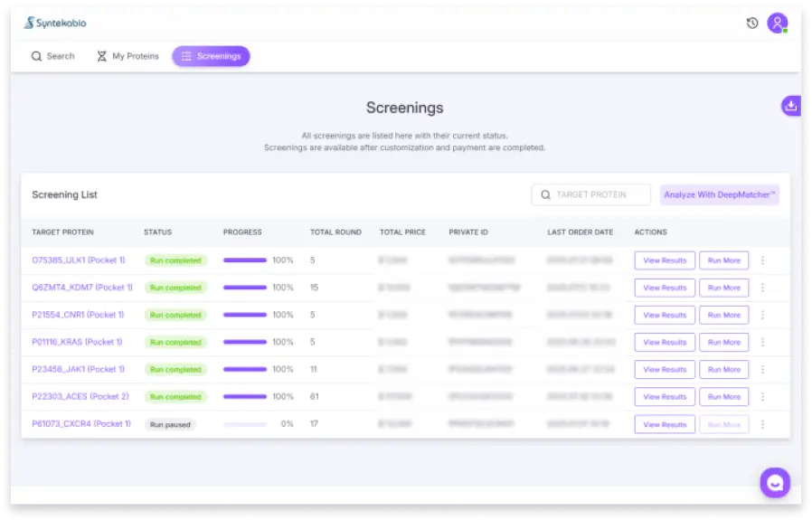View Results for P61073_CXCR4
The height and width of the screenshot is (520, 812).
665,424
